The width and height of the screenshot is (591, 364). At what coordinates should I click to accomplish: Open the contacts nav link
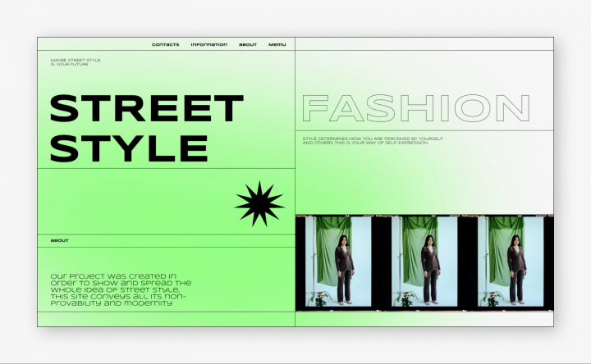(x=166, y=44)
